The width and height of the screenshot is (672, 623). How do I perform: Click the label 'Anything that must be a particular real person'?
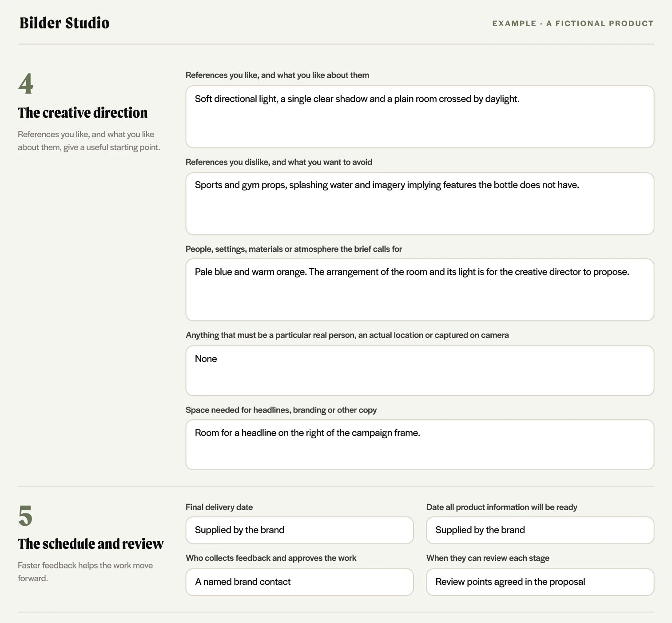[347, 335]
